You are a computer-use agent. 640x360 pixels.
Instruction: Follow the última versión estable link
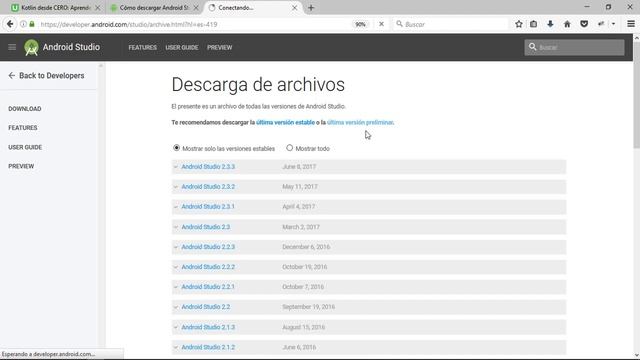point(285,122)
